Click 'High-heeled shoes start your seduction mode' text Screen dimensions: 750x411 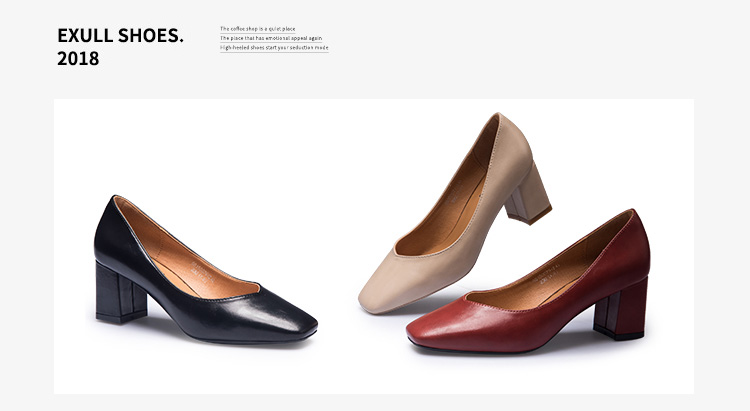[274, 47]
